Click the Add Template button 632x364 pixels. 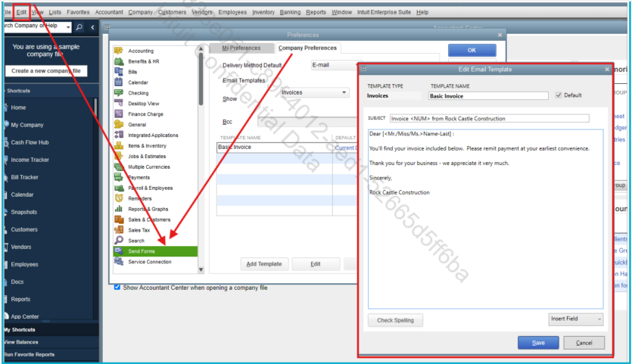click(264, 264)
